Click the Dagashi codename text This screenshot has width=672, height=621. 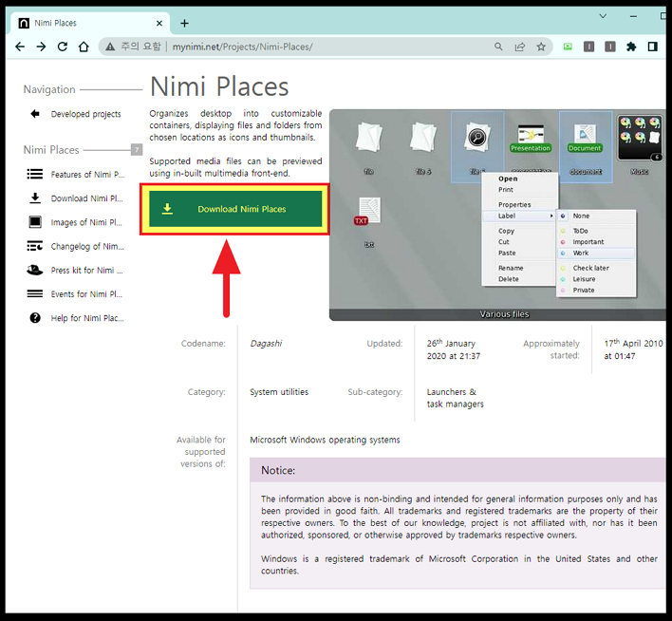pyautogui.click(x=266, y=344)
